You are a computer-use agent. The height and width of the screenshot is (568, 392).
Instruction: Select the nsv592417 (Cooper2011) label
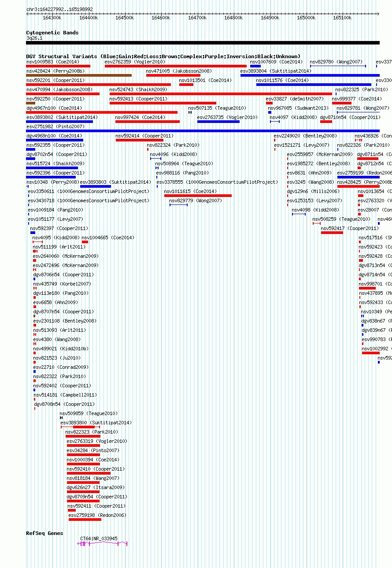click(x=350, y=228)
